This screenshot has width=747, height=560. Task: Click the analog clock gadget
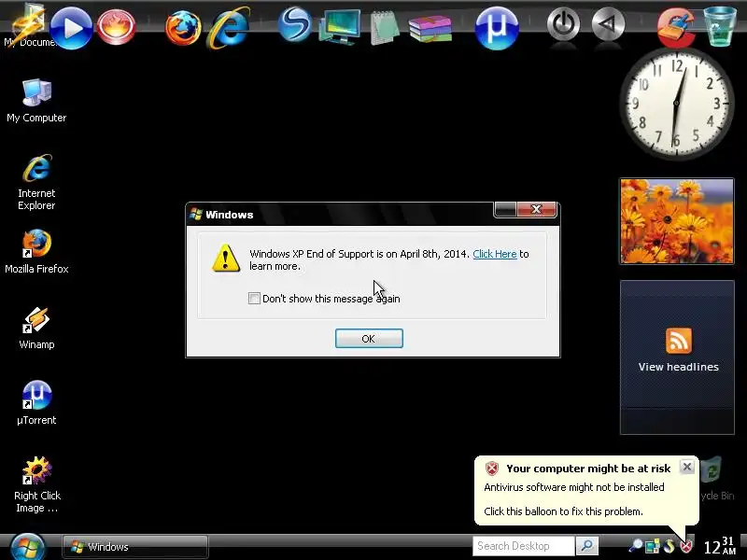pos(676,104)
